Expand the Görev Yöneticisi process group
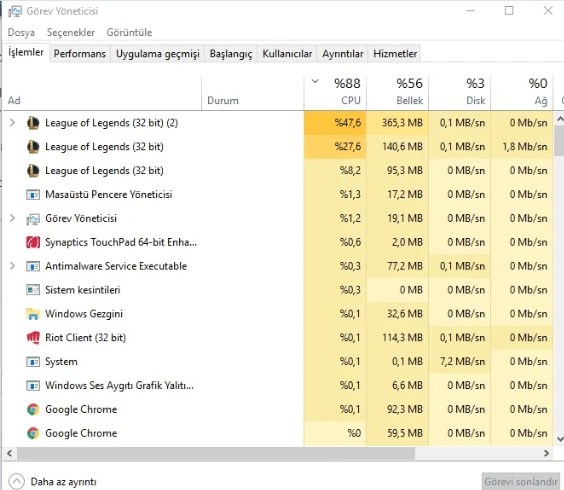The width and height of the screenshot is (564, 490). (x=12, y=218)
